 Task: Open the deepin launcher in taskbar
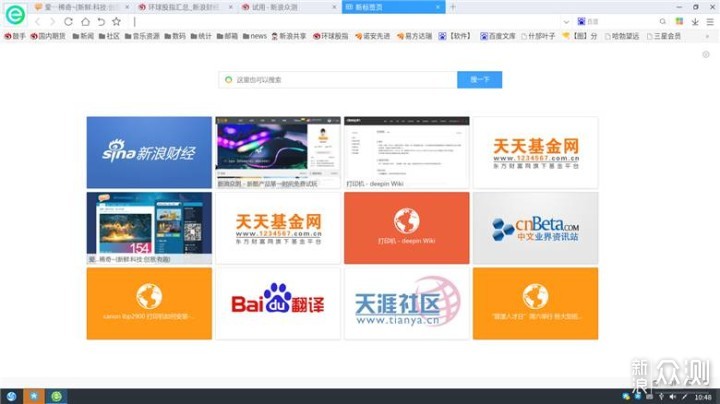point(11,396)
